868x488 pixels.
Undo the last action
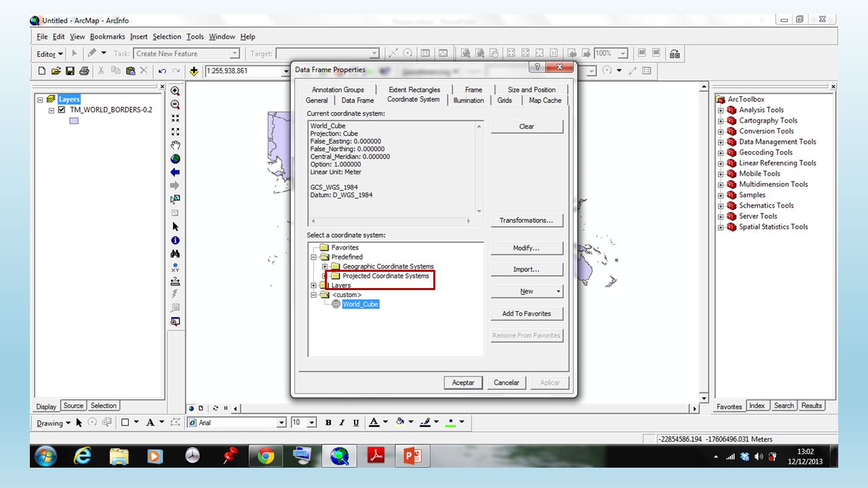coord(162,70)
